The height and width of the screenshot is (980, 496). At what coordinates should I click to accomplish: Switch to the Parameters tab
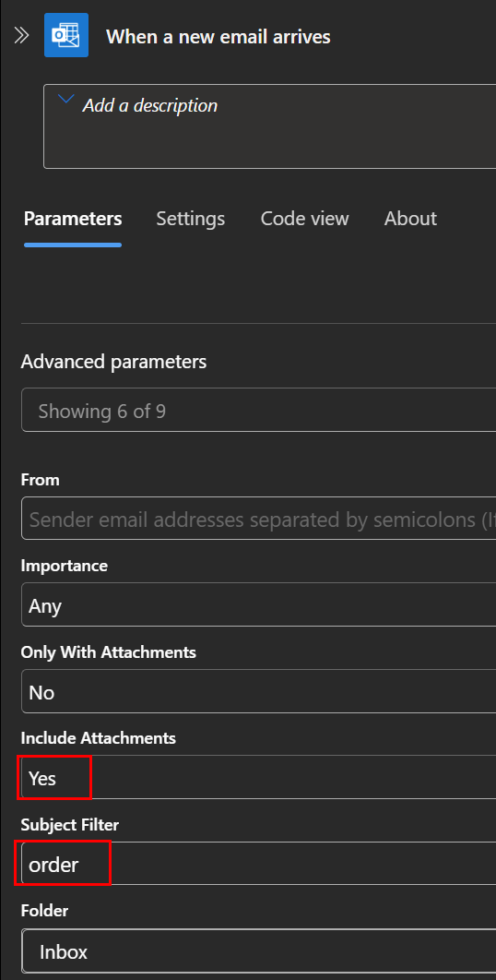pyautogui.click(x=73, y=219)
